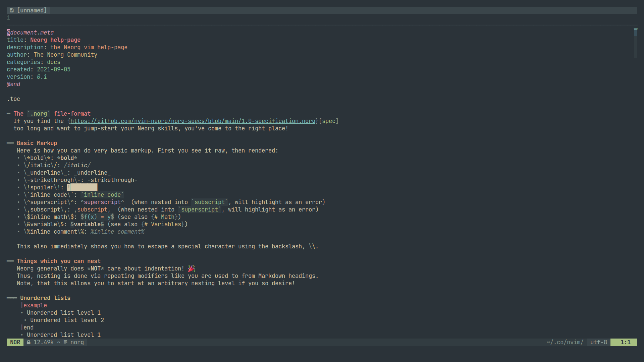Click the scrollbar thumb at the right edge

[635, 33]
